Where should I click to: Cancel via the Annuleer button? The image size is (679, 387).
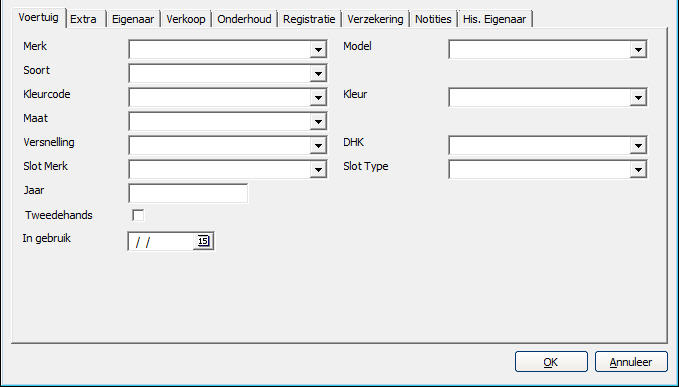click(x=631, y=362)
